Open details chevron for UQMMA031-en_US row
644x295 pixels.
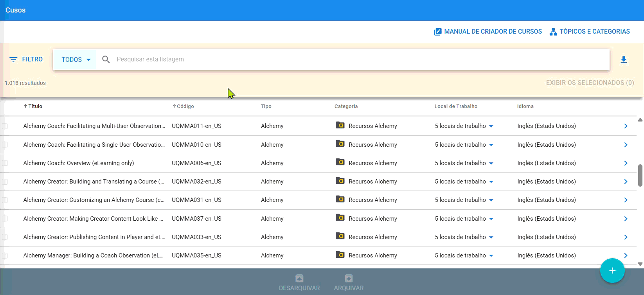(x=626, y=200)
